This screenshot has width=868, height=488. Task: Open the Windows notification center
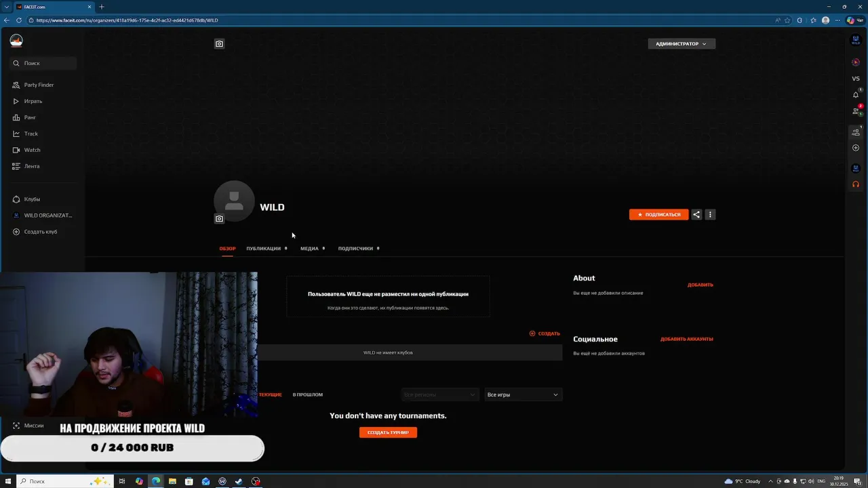click(x=858, y=481)
